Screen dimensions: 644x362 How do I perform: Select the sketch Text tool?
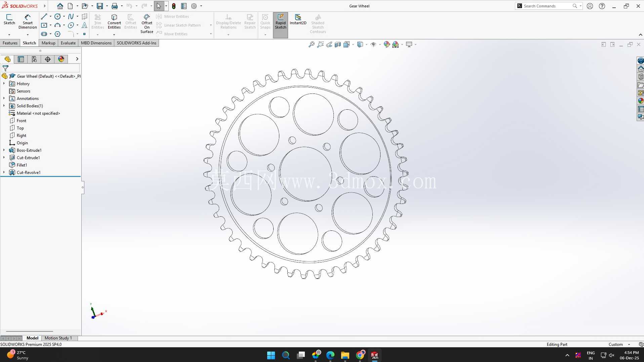click(x=84, y=25)
